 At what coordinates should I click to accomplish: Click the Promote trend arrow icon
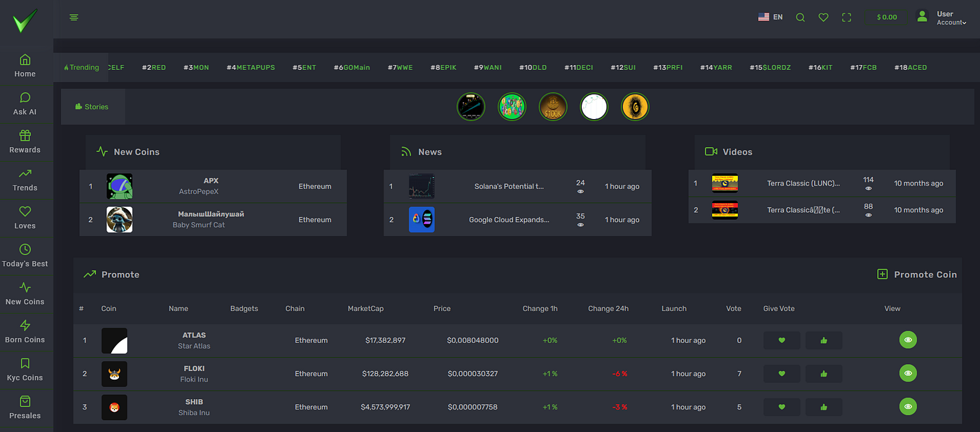(90, 274)
